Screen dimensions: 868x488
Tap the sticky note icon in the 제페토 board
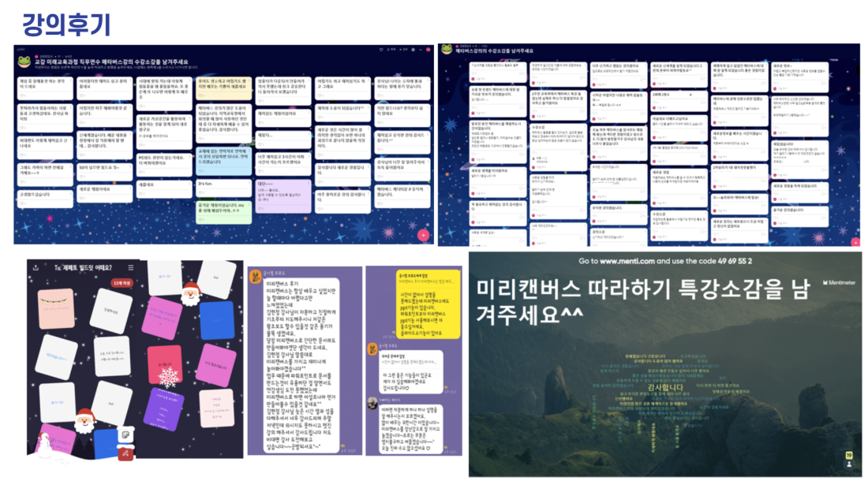[x=126, y=434]
